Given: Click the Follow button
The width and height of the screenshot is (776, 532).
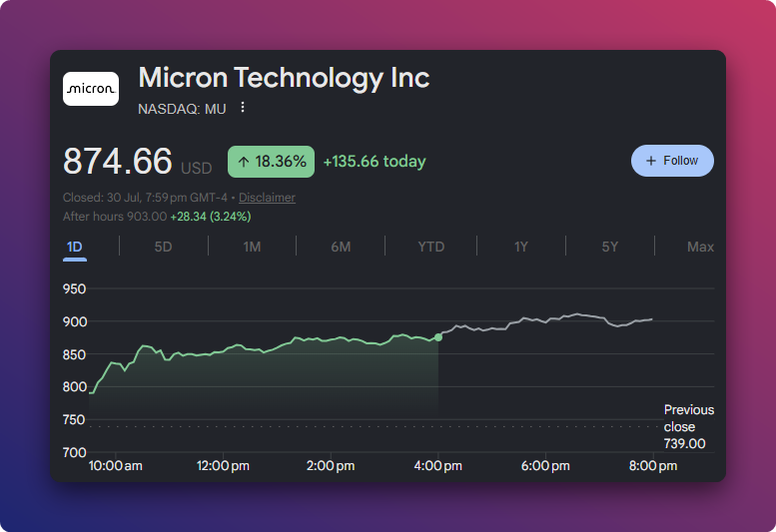Looking at the screenshot, I should (672, 161).
